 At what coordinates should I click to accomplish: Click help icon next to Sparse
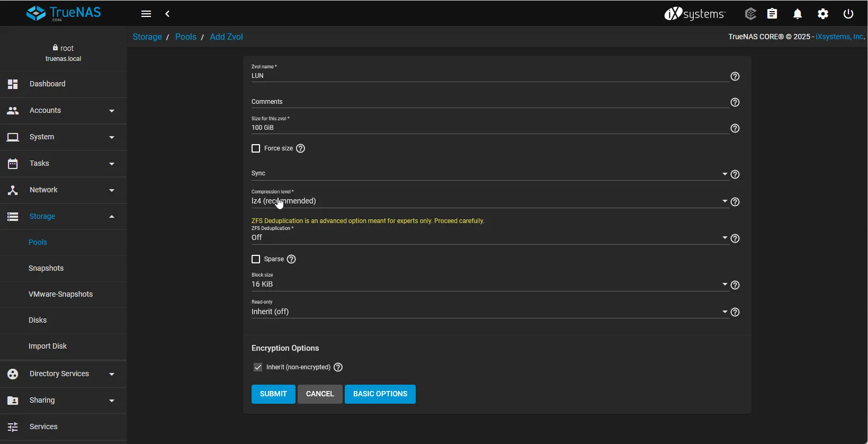291,259
